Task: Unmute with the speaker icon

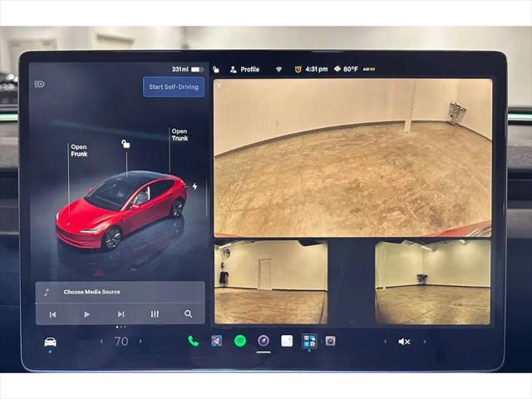Action: click(x=404, y=342)
